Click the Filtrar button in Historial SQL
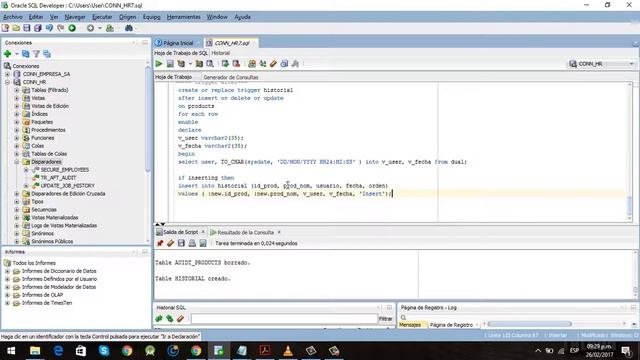This screenshot has width=640, height=360. click(x=385, y=319)
